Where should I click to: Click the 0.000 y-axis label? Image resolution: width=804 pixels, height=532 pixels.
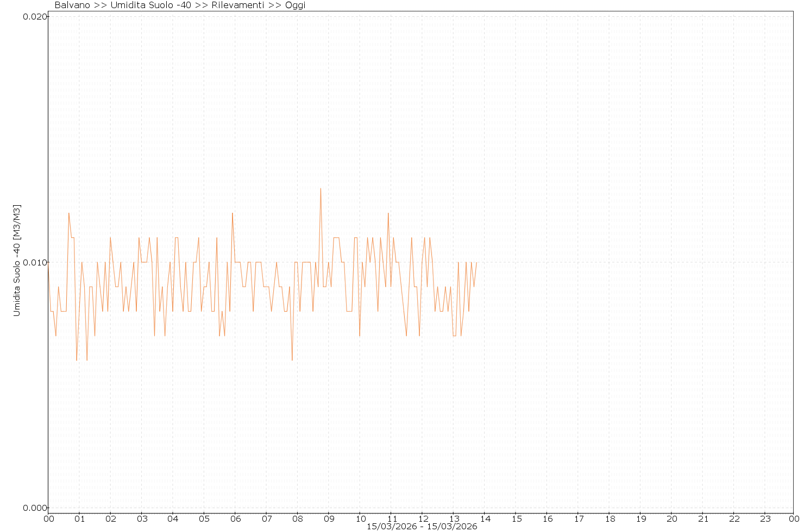tap(34, 508)
